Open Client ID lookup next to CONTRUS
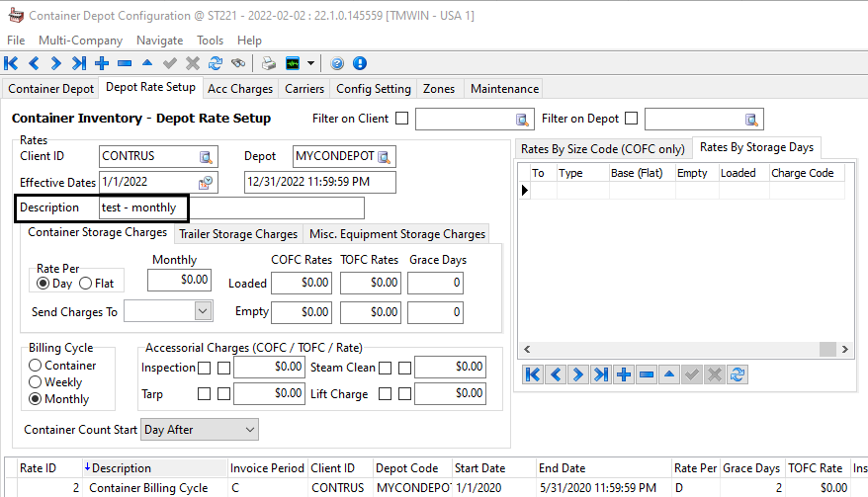868x497 pixels. click(x=206, y=156)
